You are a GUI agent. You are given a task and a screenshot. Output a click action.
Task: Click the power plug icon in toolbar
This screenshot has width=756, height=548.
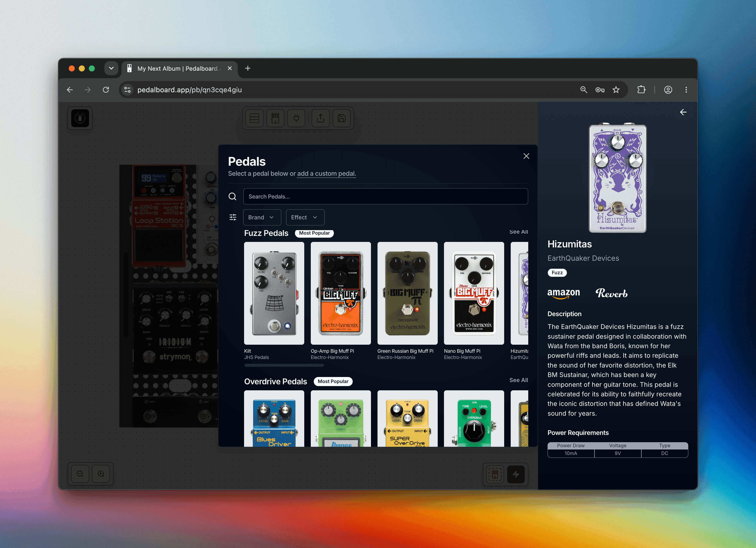(296, 118)
